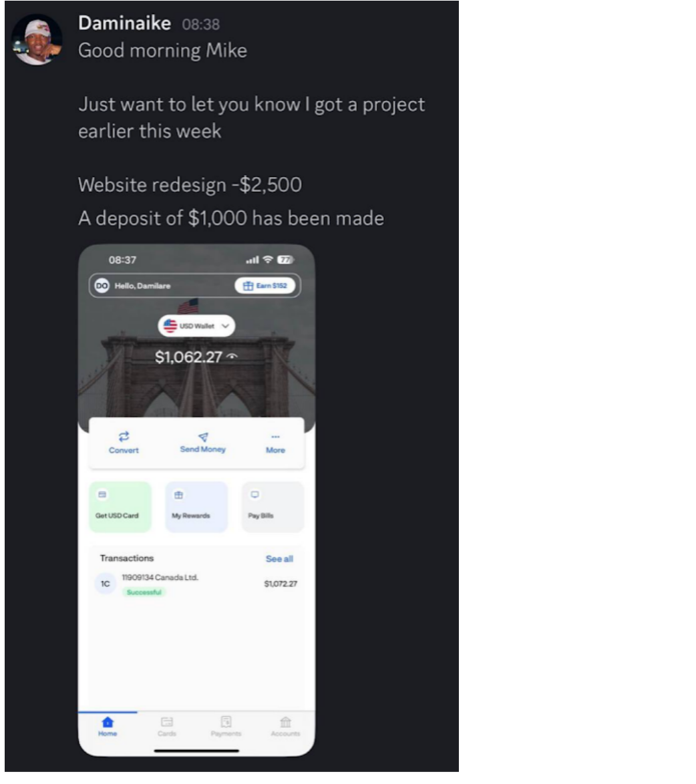The height and width of the screenshot is (784, 696).
Task: Expand the USD Wallet dropdown
Action: click(196, 326)
